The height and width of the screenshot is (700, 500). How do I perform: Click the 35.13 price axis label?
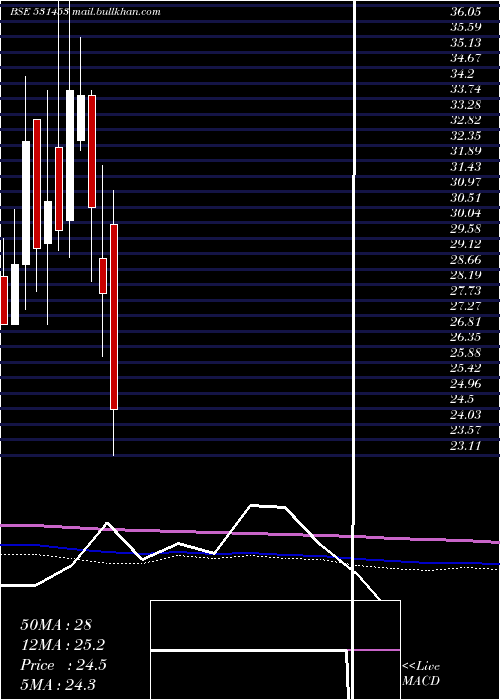pos(466,43)
